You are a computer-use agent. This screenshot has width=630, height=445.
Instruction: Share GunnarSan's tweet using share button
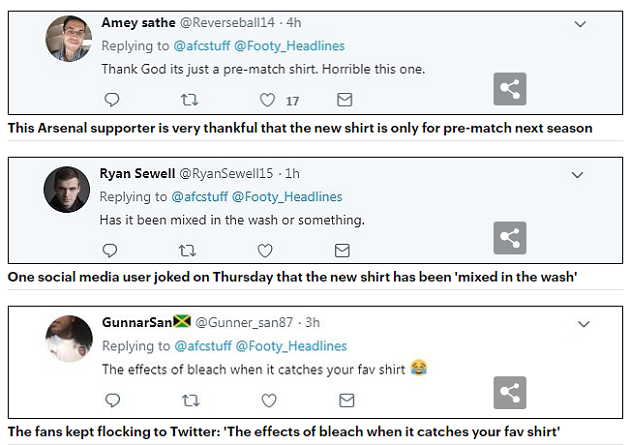point(510,391)
